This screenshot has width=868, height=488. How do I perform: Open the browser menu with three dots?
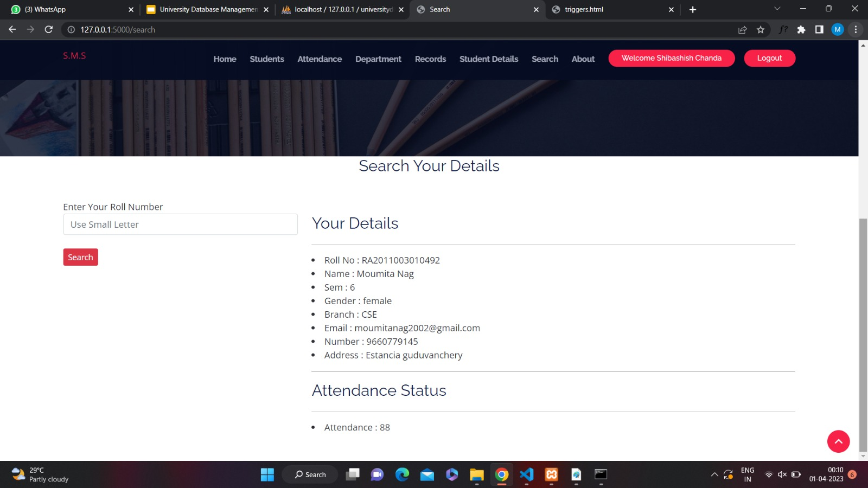point(856,29)
